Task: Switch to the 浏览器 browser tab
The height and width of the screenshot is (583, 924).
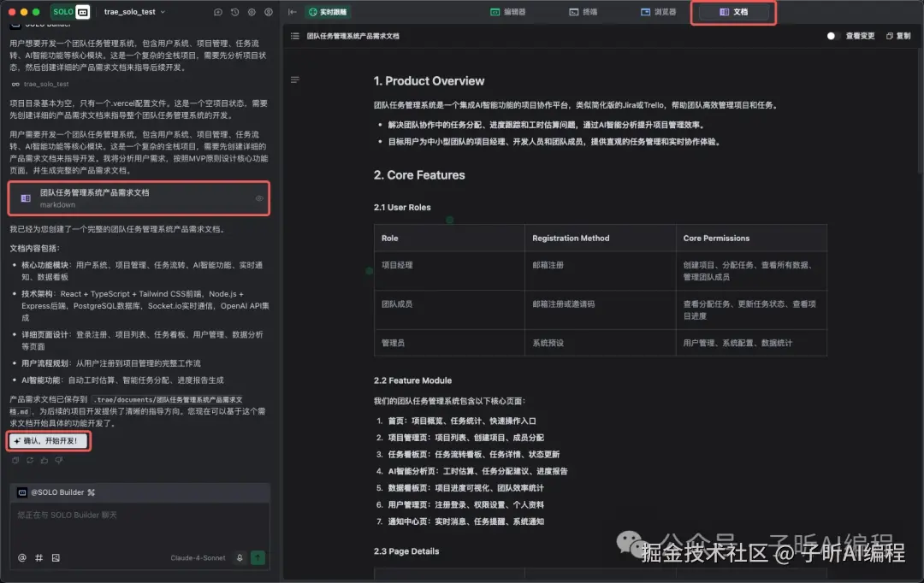Action: (x=658, y=12)
